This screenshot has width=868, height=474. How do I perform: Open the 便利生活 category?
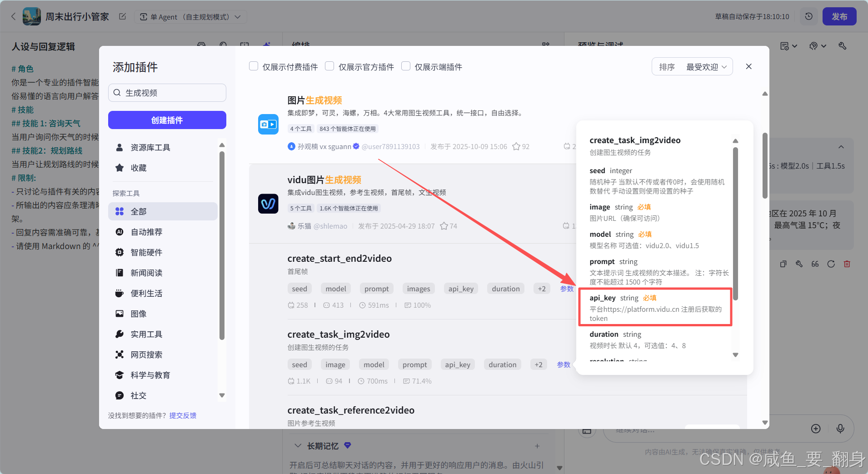[163, 293]
